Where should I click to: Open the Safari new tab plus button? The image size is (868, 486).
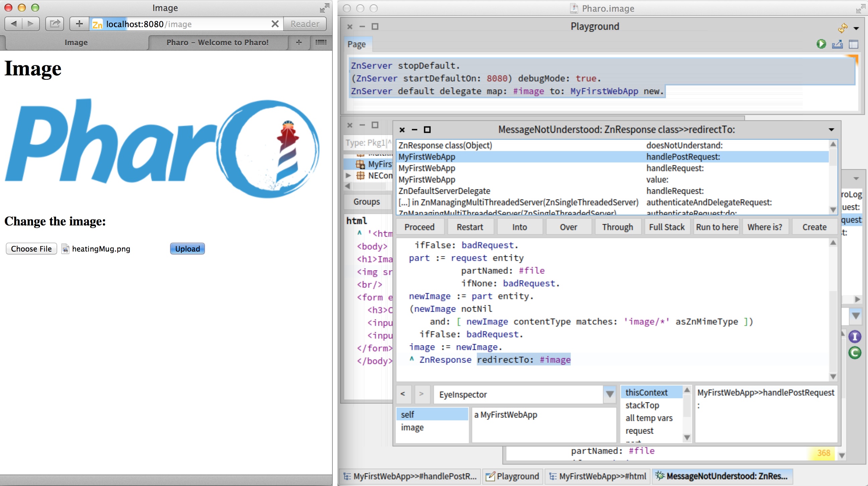[x=299, y=43]
